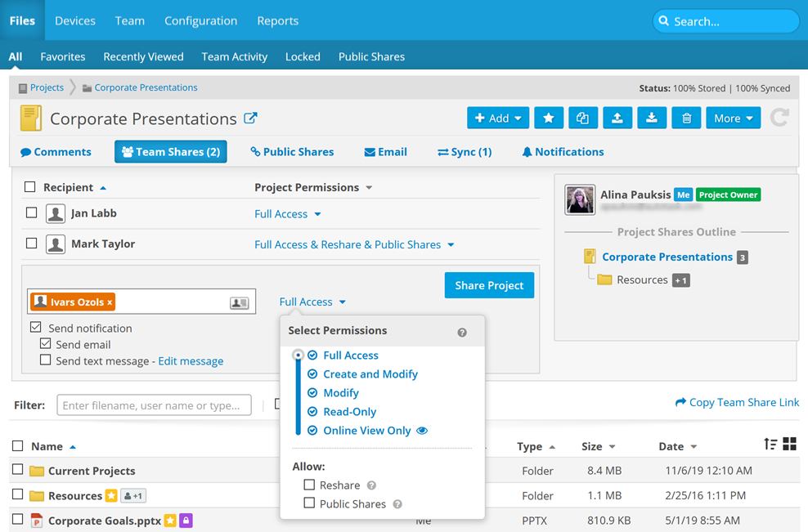Switch to grid view icon

coord(789,444)
